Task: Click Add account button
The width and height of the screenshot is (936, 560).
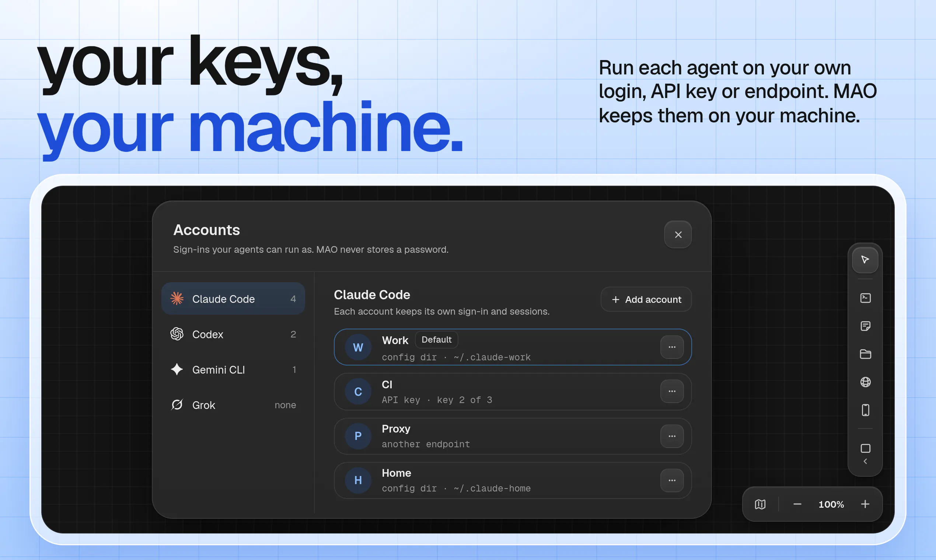Action: pos(646,299)
